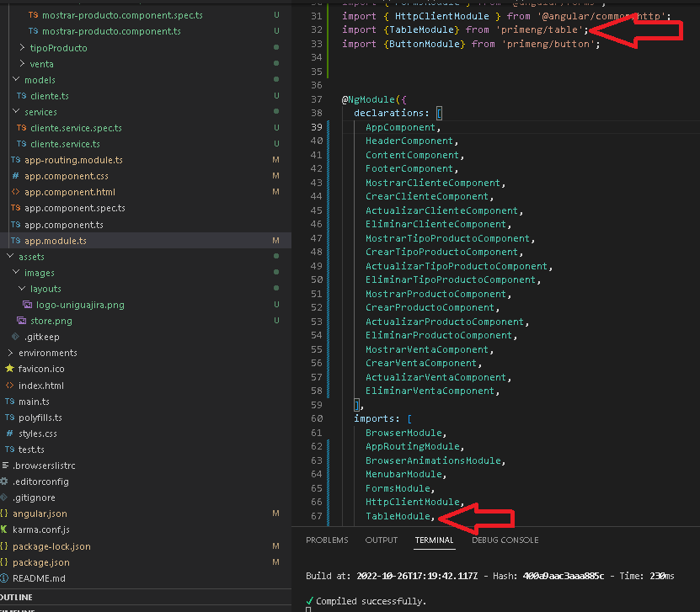Click image icon of logo-uniguajira.png
The image size is (700, 612).
coord(28,305)
